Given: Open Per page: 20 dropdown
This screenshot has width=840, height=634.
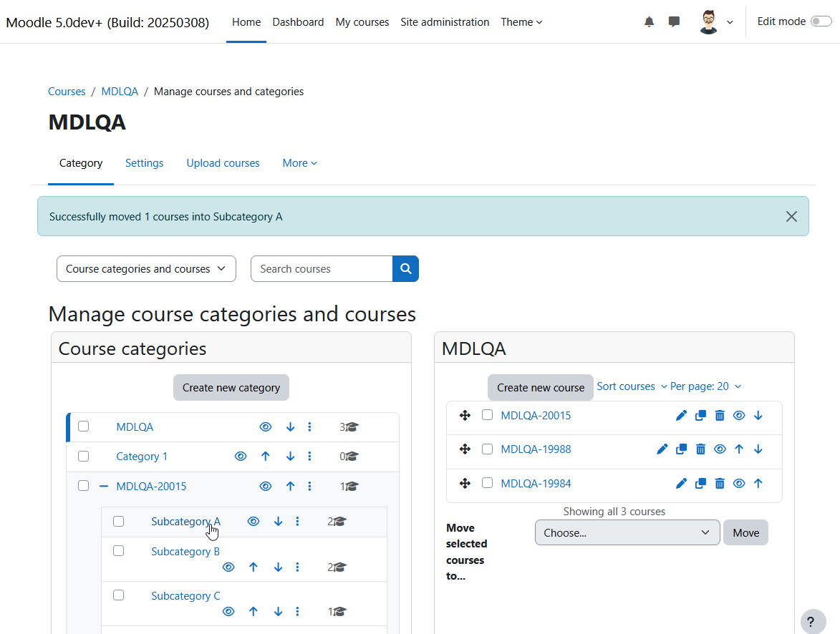Looking at the screenshot, I should 705,386.
